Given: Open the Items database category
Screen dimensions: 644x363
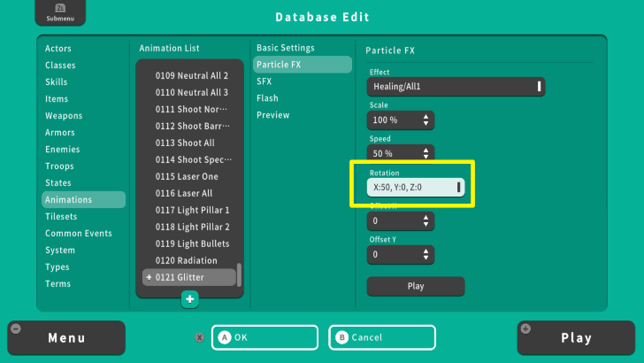Looking at the screenshot, I should pos(57,99).
